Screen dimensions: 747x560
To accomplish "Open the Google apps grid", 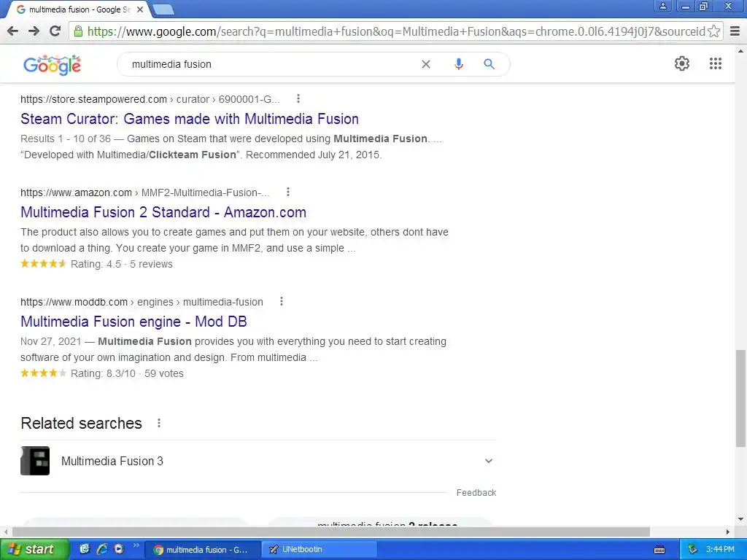I will [715, 63].
